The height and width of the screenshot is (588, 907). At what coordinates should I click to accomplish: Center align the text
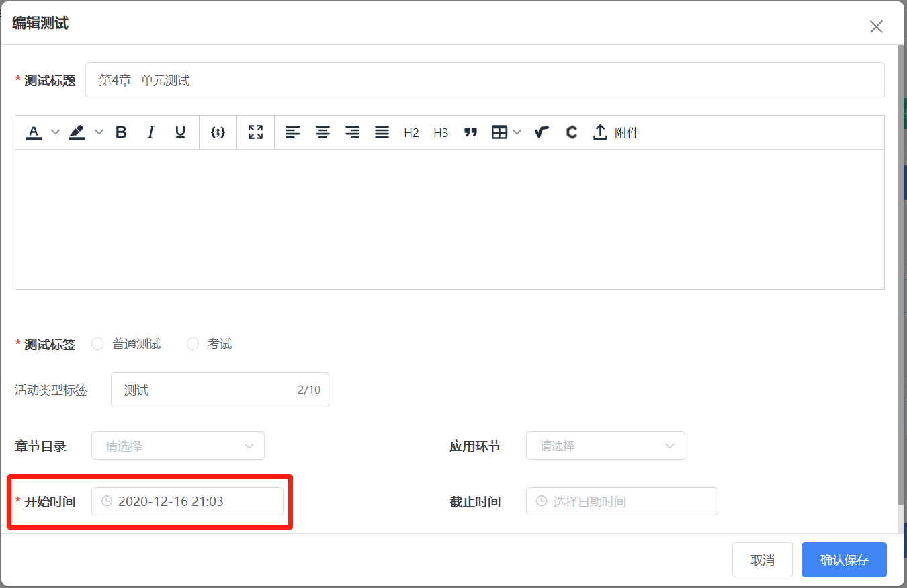click(322, 132)
